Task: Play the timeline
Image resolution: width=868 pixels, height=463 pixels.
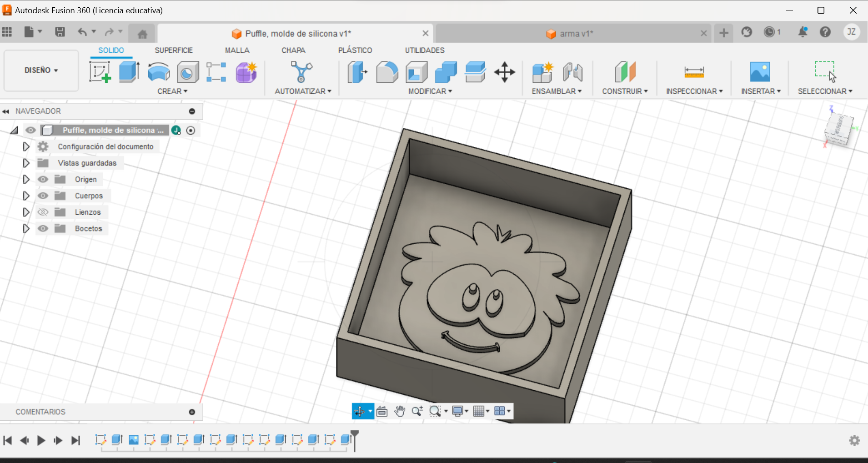Action: [x=41, y=440]
